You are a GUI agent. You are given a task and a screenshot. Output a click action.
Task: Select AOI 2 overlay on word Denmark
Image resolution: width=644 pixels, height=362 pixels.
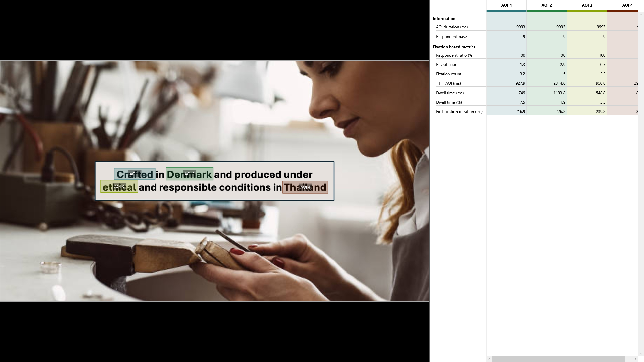click(190, 174)
